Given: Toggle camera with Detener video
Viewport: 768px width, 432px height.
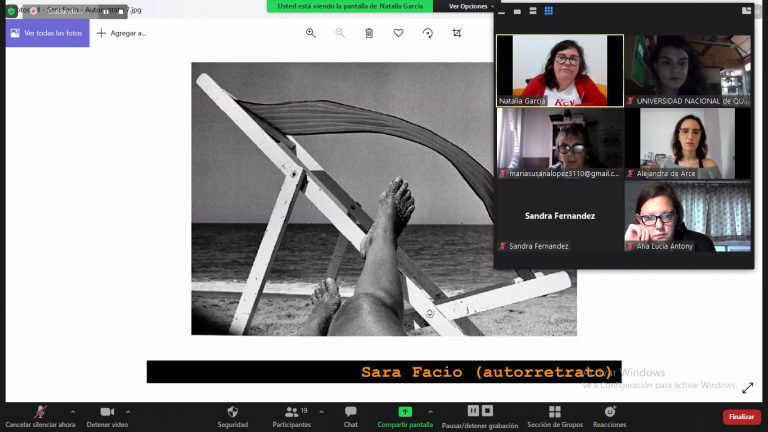Looking at the screenshot, I should click(107, 412).
